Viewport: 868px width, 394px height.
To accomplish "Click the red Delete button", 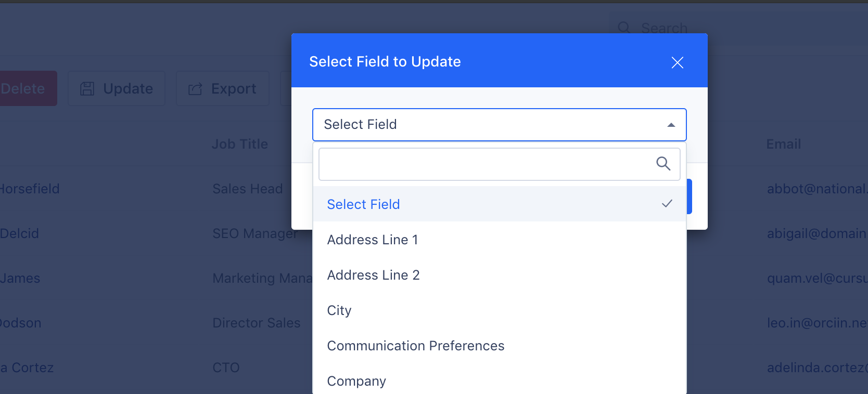I will 26,88.
